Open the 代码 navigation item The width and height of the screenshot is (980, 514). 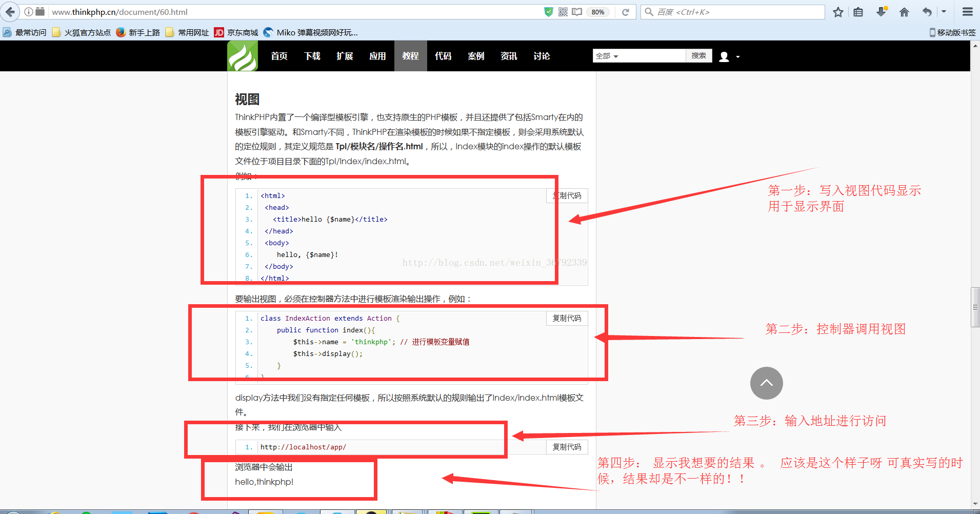point(443,56)
